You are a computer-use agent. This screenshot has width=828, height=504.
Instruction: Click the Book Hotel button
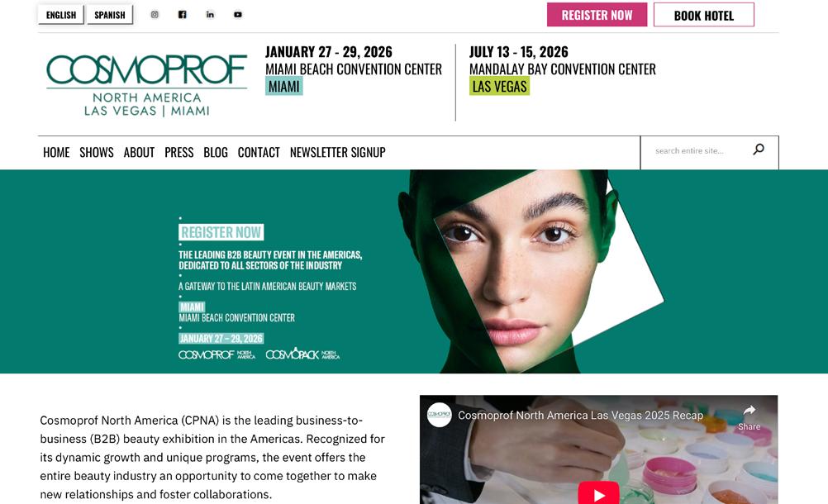(x=704, y=15)
